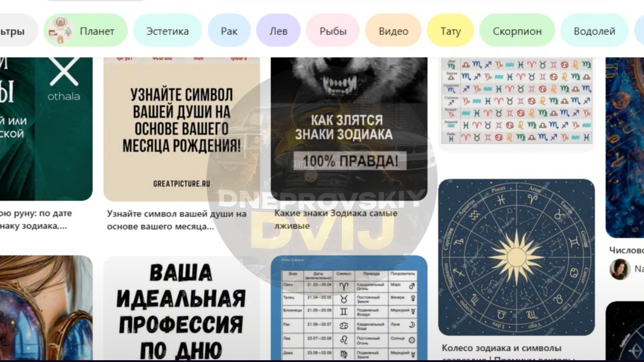Filter pins by Рыбы

pos(333,31)
